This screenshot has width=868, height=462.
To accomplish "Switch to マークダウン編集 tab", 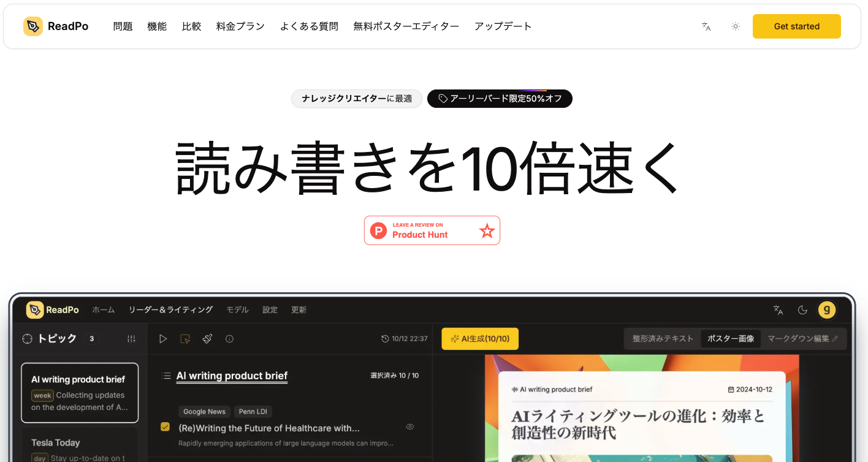I will (x=804, y=339).
